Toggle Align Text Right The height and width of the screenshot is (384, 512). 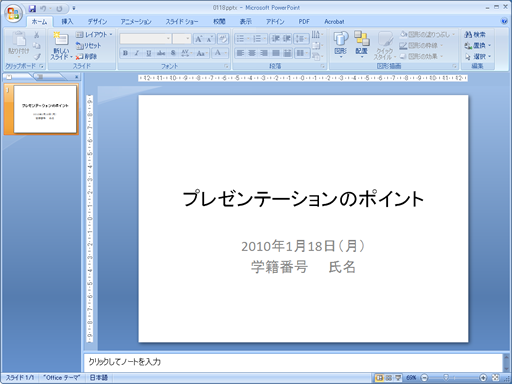tap(264, 53)
